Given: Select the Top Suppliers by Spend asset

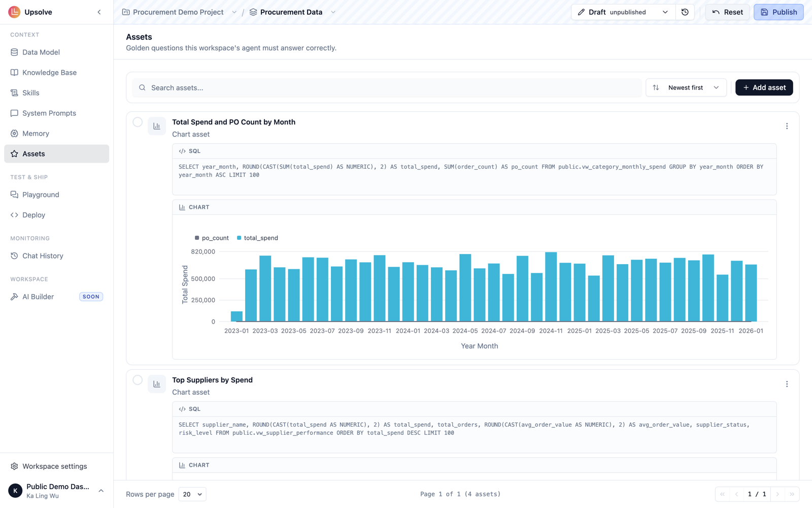Looking at the screenshot, I should (x=138, y=380).
